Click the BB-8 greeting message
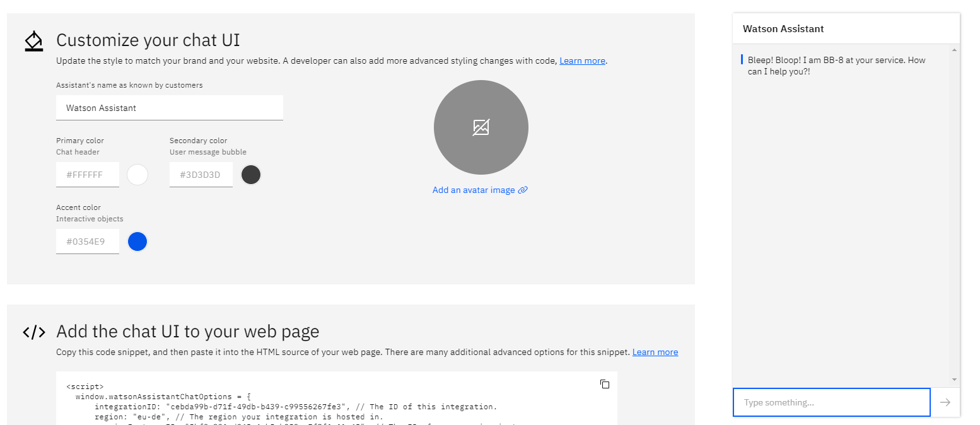 pyautogui.click(x=837, y=66)
